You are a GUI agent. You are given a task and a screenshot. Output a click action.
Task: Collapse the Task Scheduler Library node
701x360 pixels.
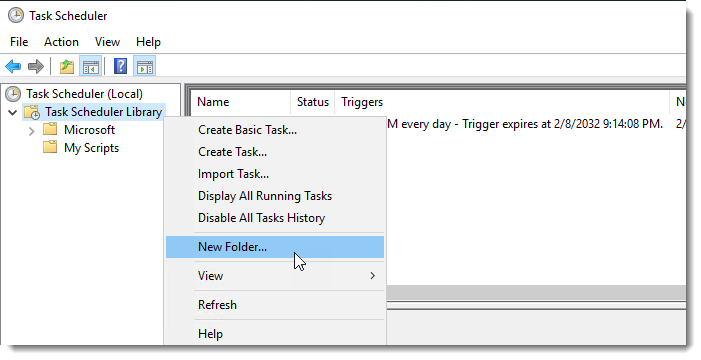[x=13, y=112]
